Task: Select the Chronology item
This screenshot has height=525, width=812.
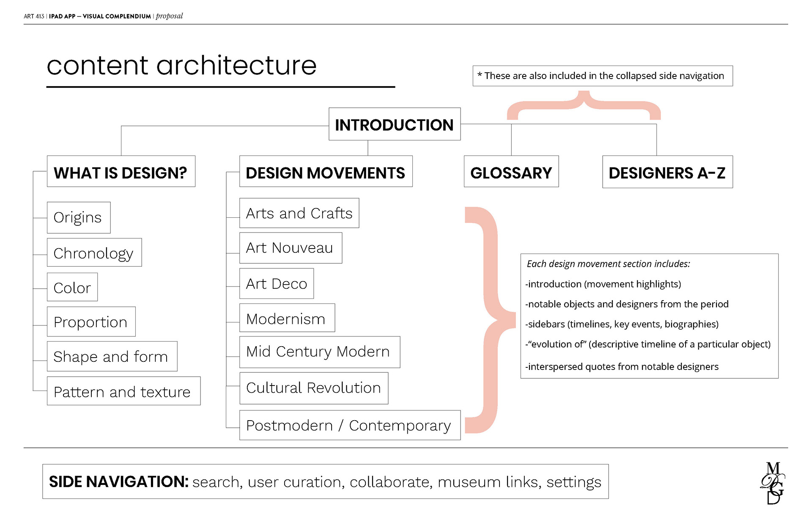Action: point(94,252)
